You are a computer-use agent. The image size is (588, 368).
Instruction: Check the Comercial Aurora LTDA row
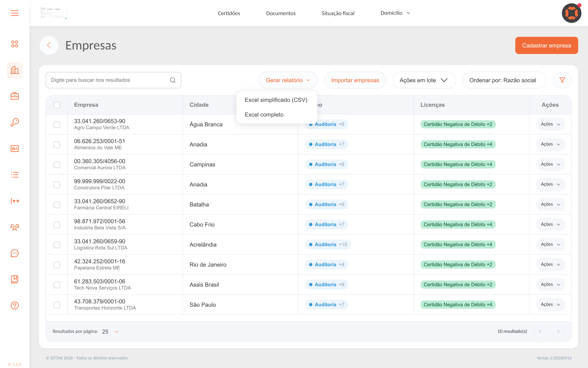[x=57, y=165]
